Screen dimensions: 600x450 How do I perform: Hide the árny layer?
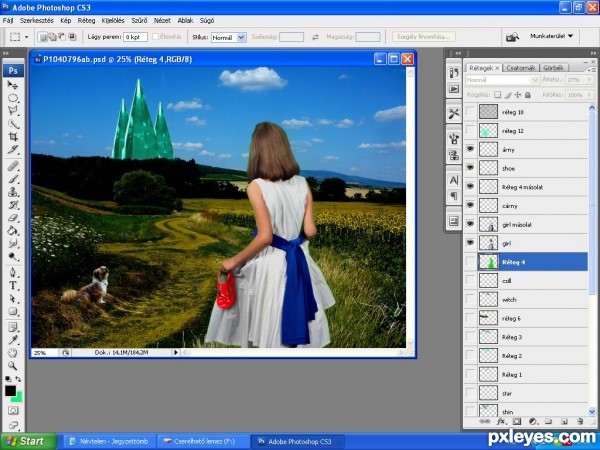(x=470, y=149)
